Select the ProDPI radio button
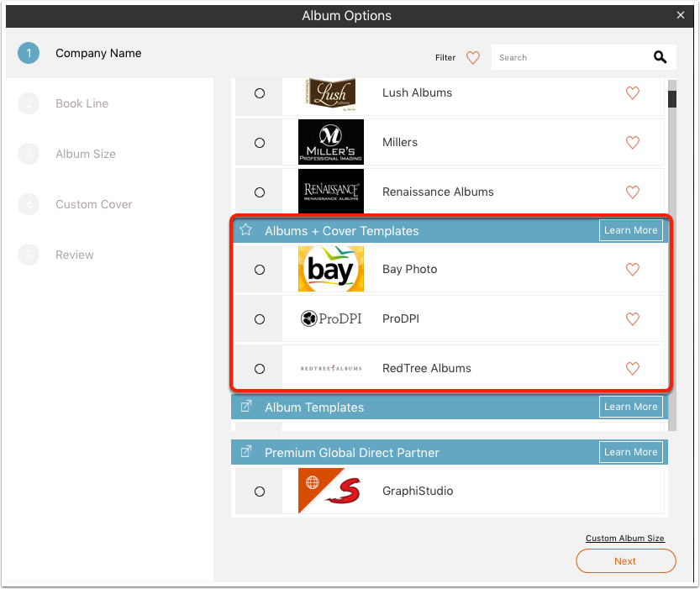Screen dimensions: 700x589 click(x=260, y=319)
